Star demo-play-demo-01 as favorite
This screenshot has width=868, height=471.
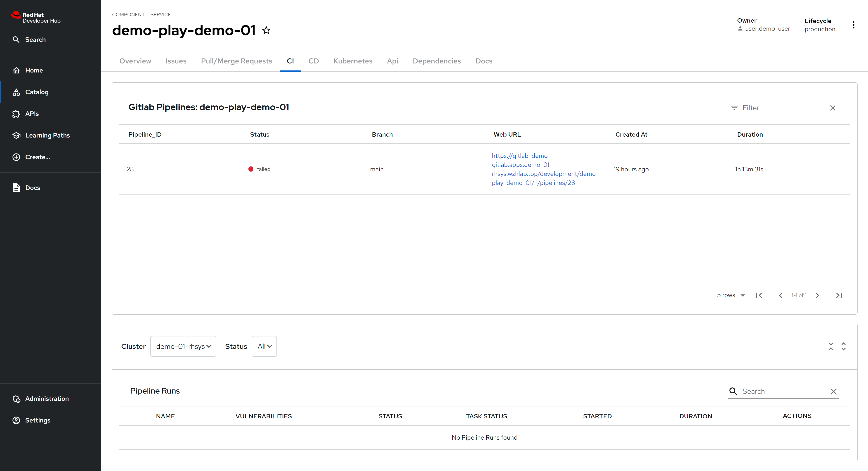266,31
